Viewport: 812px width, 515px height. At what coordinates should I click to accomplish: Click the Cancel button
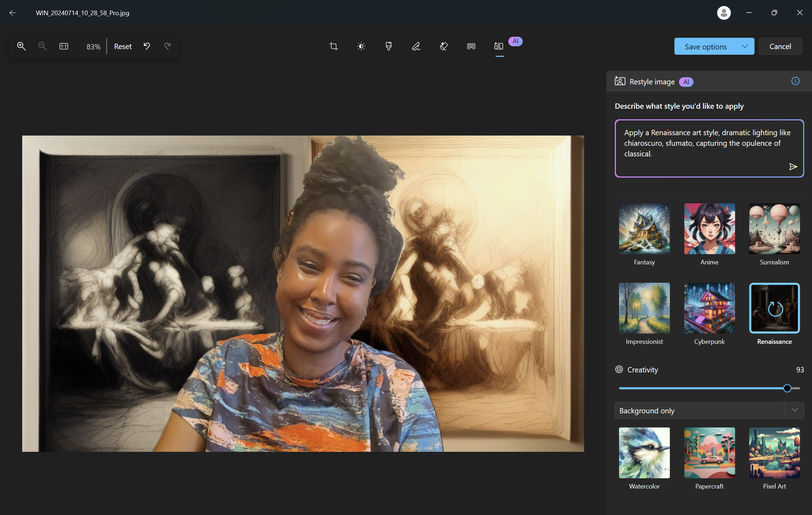(x=780, y=46)
